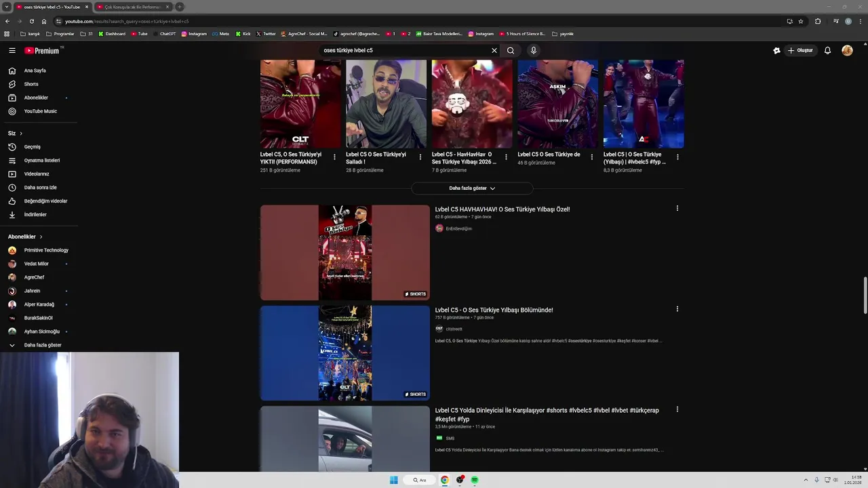Expand the shorts shelf with Daha fazla göster
The width and height of the screenshot is (868, 488).
[472, 188]
